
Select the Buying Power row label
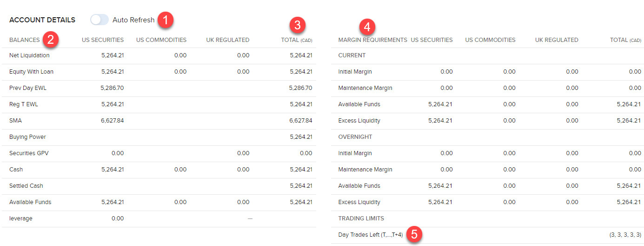[27, 137]
